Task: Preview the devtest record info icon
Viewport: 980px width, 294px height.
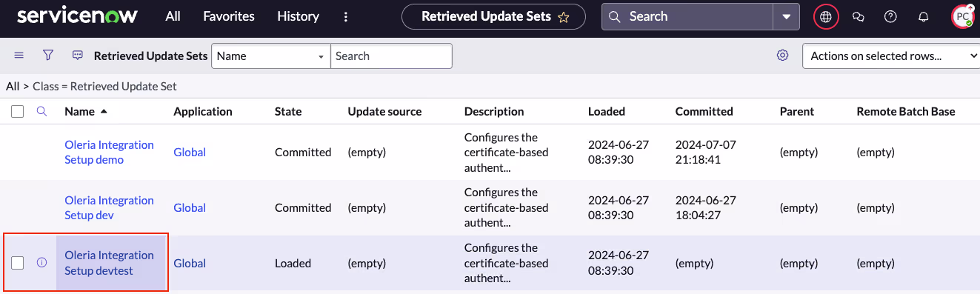Action: pyautogui.click(x=42, y=263)
